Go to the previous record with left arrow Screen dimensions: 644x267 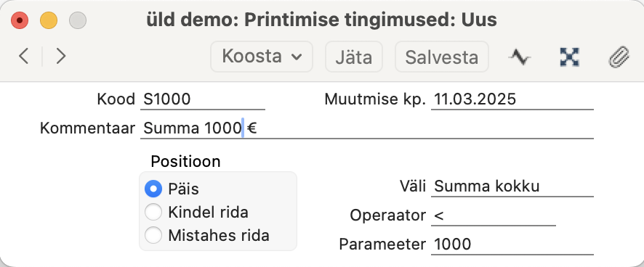point(23,56)
